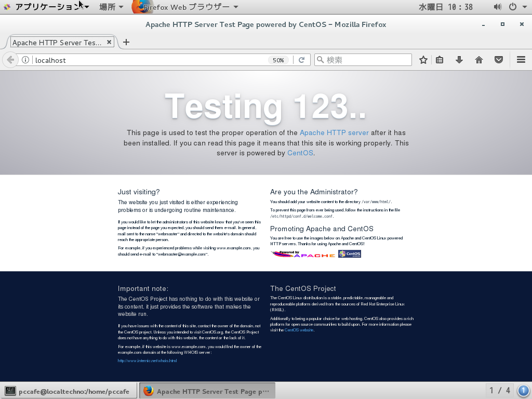Switch to the pccafe terminal in taskbar
This screenshot has height=399, width=532.
[x=69, y=391]
